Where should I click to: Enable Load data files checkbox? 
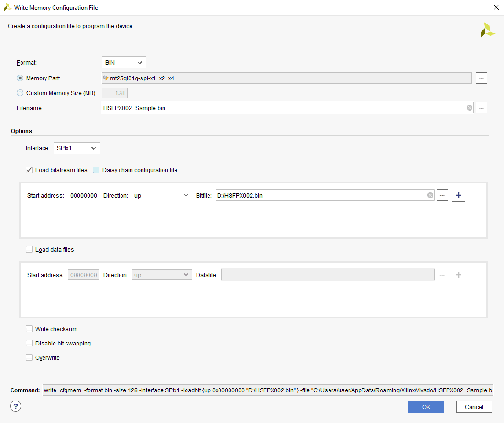pos(30,249)
